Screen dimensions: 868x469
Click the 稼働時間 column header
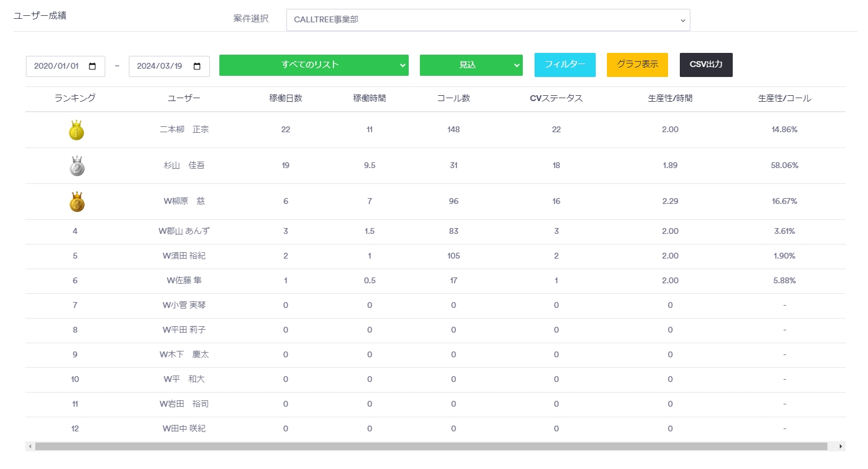[369, 99]
